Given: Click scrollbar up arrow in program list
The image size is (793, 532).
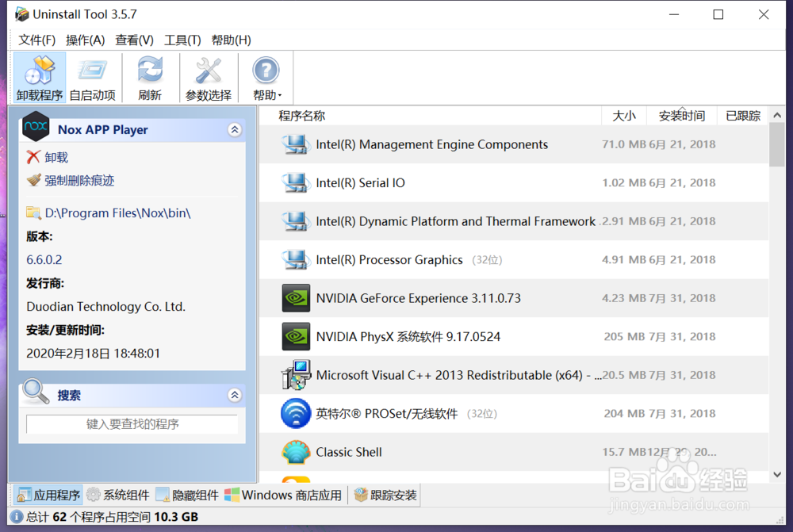Looking at the screenshot, I should click(777, 115).
